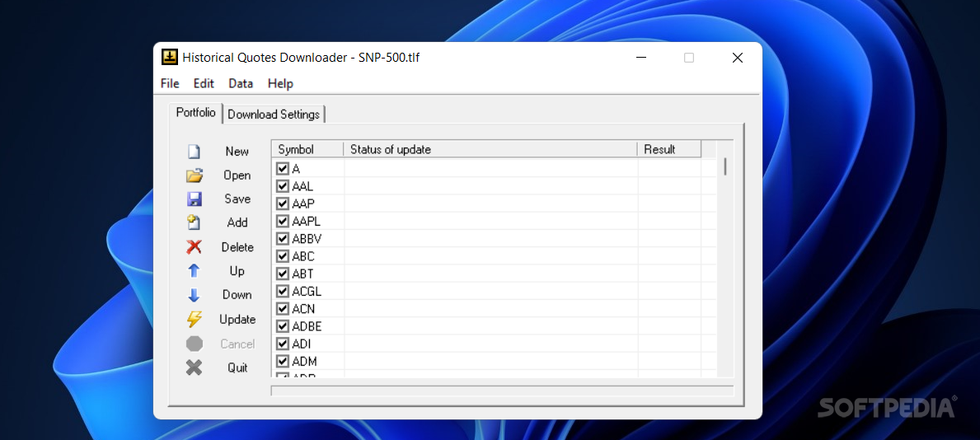Image resolution: width=980 pixels, height=440 pixels.
Task: Click the Open folder icon
Action: (195, 176)
